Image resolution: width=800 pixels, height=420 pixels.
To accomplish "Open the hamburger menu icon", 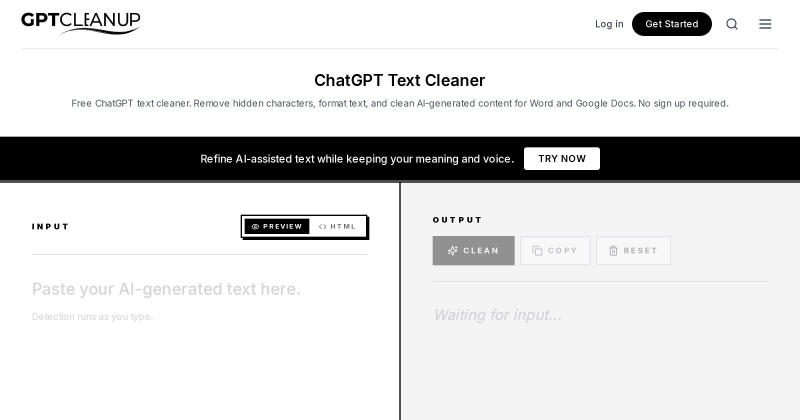I will tap(765, 24).
